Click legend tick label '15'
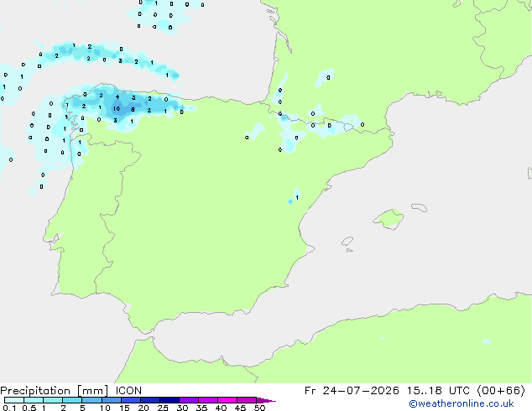The width and height of the screenshot is (532, 411). pos(124,408)
